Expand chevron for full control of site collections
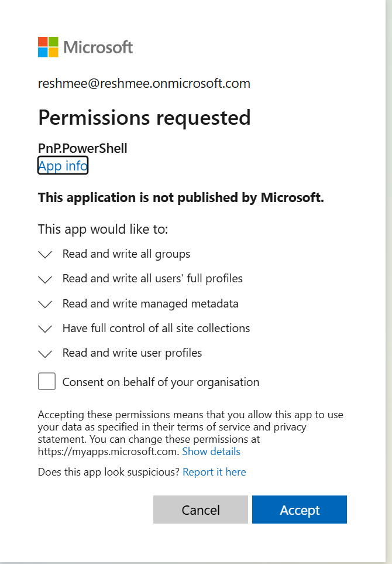Image resolution: width=392 pixels, height=564 pixels. (45, 329)
